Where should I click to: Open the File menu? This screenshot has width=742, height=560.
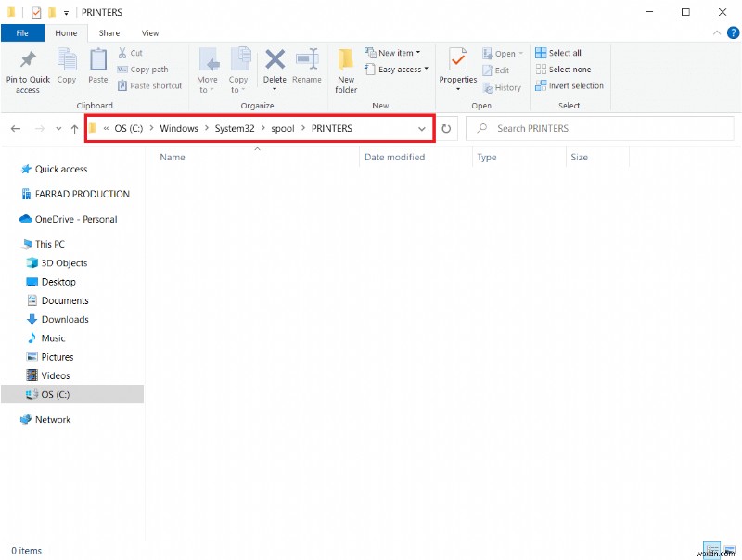(22, 32)
